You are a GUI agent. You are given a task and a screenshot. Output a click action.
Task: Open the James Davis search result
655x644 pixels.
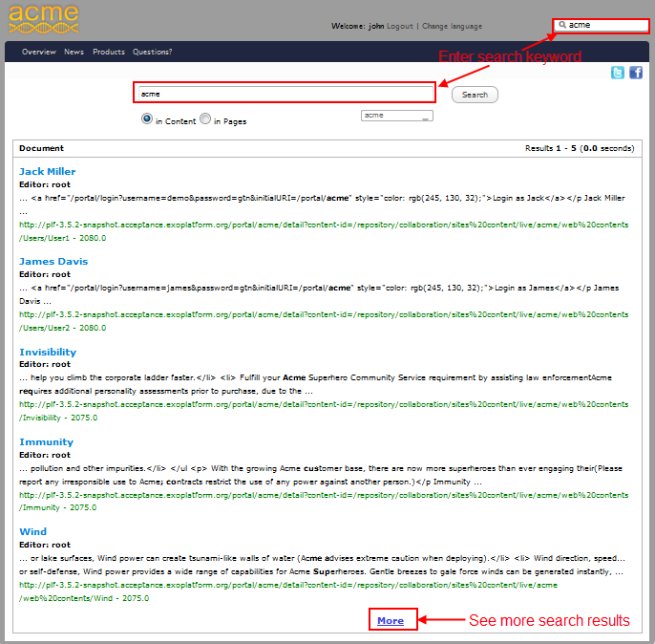coord(53,262)
